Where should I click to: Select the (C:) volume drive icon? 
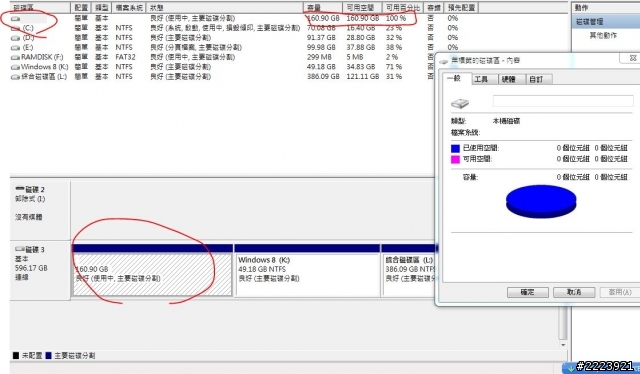pos(16,28)
